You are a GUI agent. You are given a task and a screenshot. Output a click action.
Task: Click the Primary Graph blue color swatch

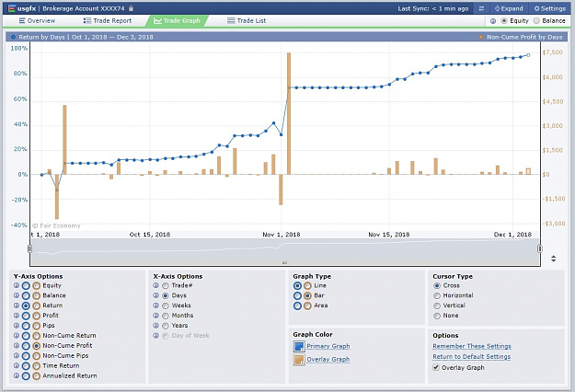click(299, 346)
